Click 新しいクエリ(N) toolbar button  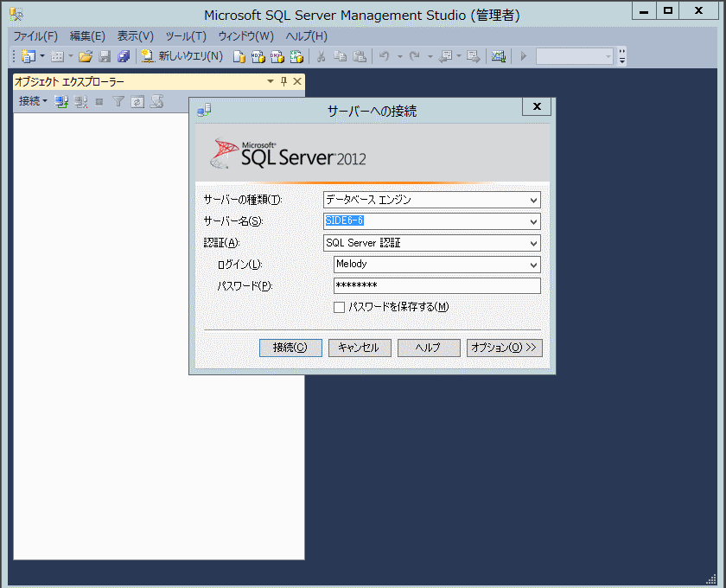[181, 56]
